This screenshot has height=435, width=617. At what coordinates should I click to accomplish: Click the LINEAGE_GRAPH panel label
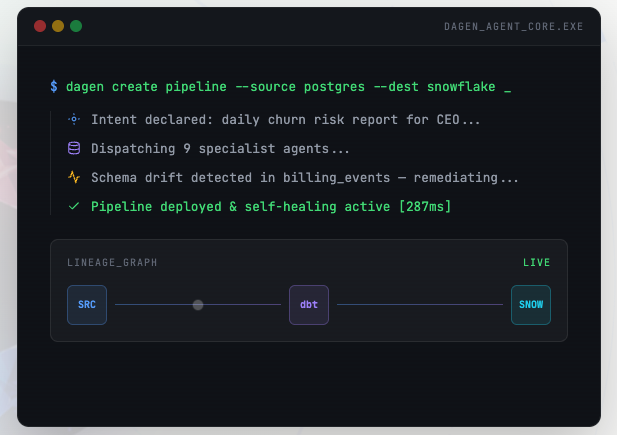point(112,263)
